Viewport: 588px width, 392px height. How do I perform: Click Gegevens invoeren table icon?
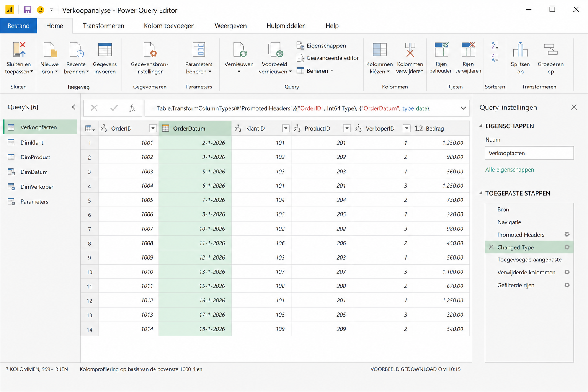point(105,50)
